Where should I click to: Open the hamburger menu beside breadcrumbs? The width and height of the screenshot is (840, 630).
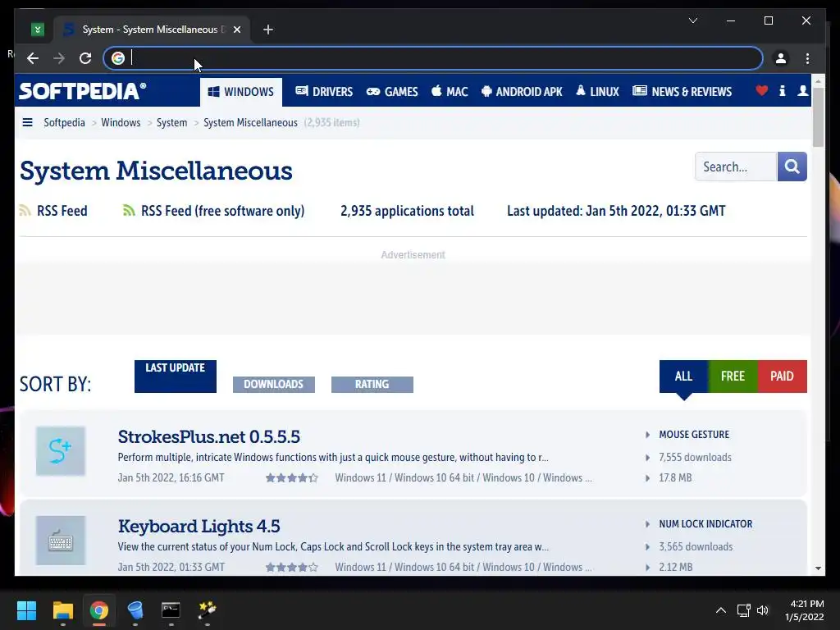tap(27, 123)
